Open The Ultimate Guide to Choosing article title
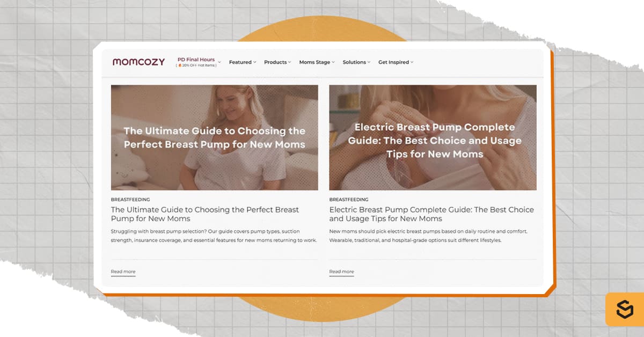644x337 pixels. point(205,214)
